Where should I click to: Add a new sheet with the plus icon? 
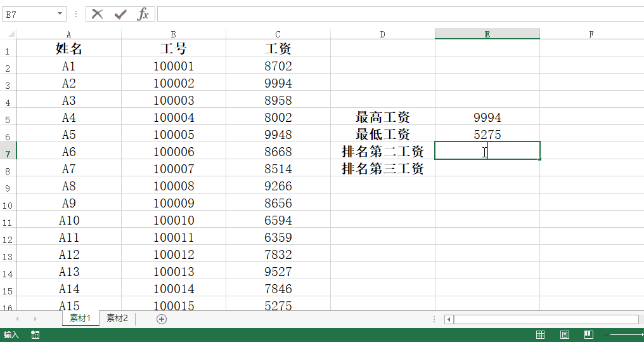tap(162, 319)
